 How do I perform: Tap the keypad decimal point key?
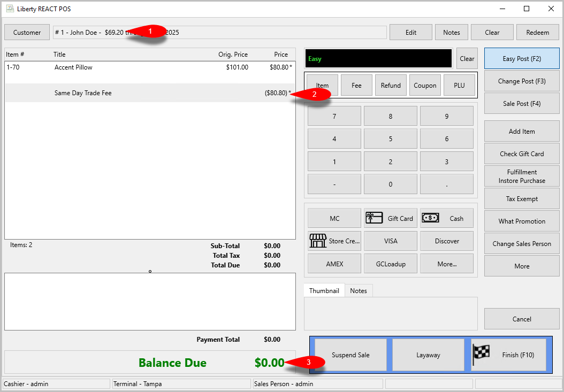click(x=447, y=184)
